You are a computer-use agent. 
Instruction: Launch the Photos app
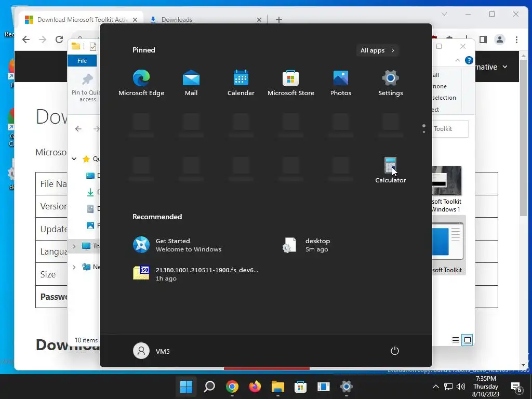pyautogui.click(x=341, y=83)
